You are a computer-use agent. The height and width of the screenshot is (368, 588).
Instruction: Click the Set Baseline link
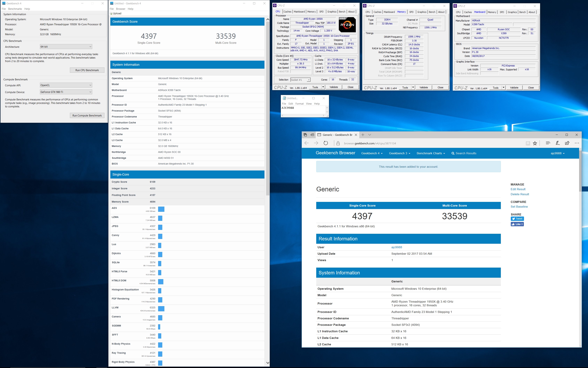519,207
